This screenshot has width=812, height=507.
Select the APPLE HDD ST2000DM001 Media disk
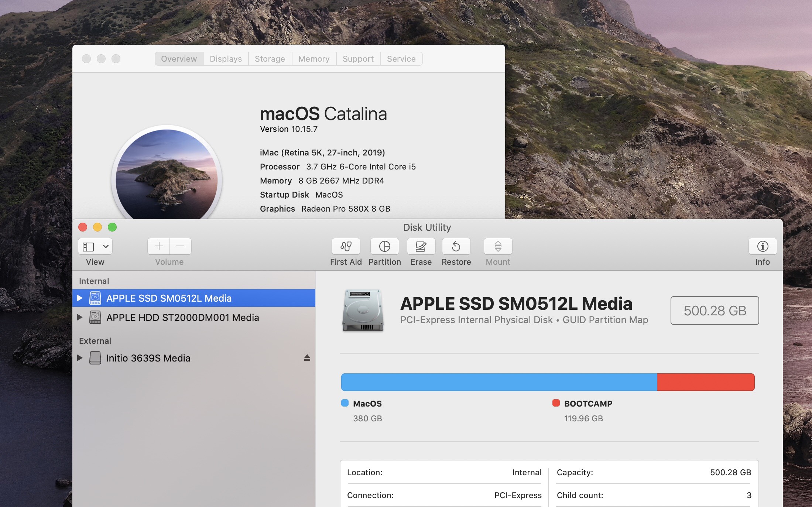[x=182, y=318]
